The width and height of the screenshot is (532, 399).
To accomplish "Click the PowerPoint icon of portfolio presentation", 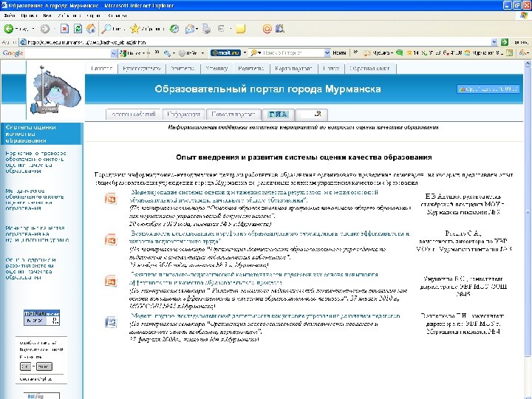I will [111, 240].
